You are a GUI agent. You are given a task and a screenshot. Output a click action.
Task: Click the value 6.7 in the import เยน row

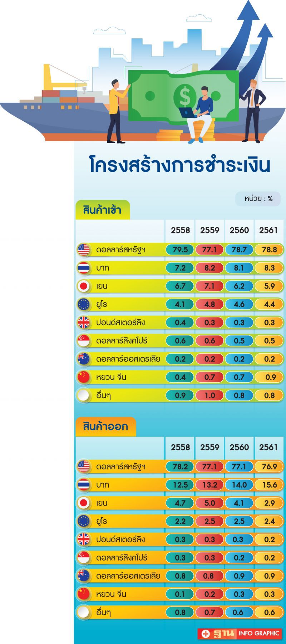tap(180, 286)
